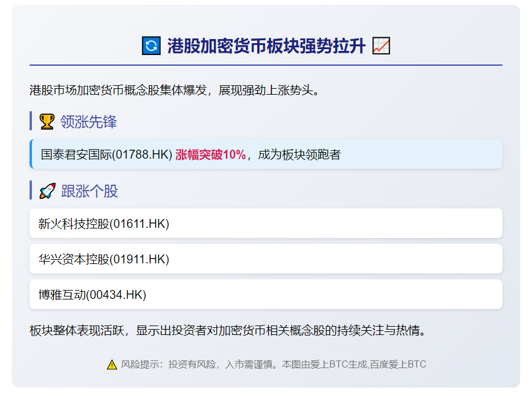Open the 国泰君安国际(01788.HK) card

tap(266, 154)
